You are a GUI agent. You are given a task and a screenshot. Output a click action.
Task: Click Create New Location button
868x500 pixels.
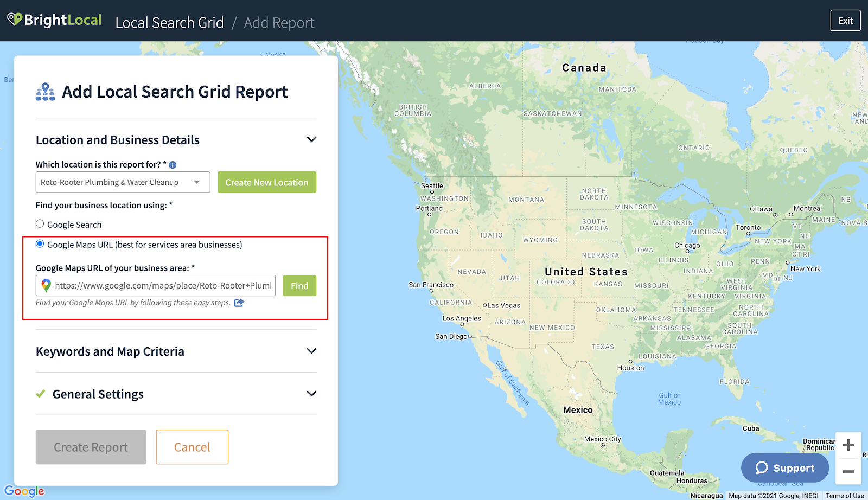coord(267,182)
